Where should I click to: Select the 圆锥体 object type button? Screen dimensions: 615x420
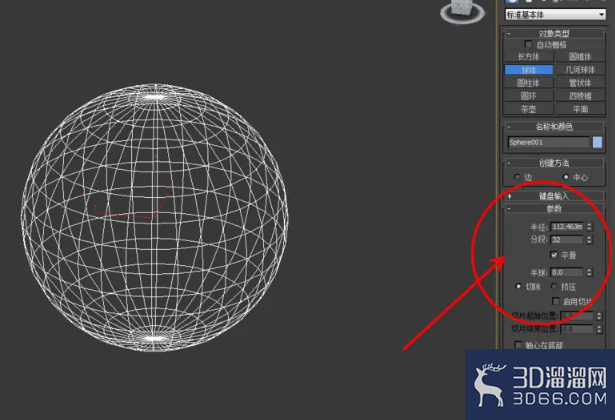click(x=580, y=56)
